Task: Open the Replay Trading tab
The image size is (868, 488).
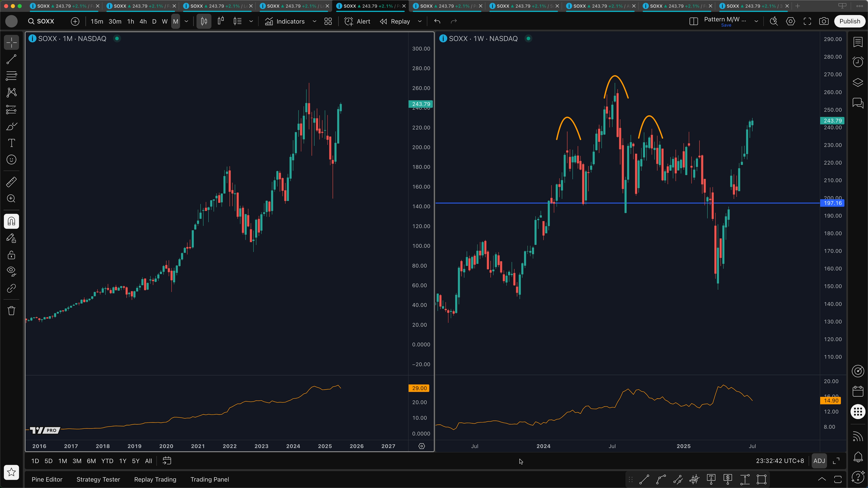Action: [x=155, y=479]
